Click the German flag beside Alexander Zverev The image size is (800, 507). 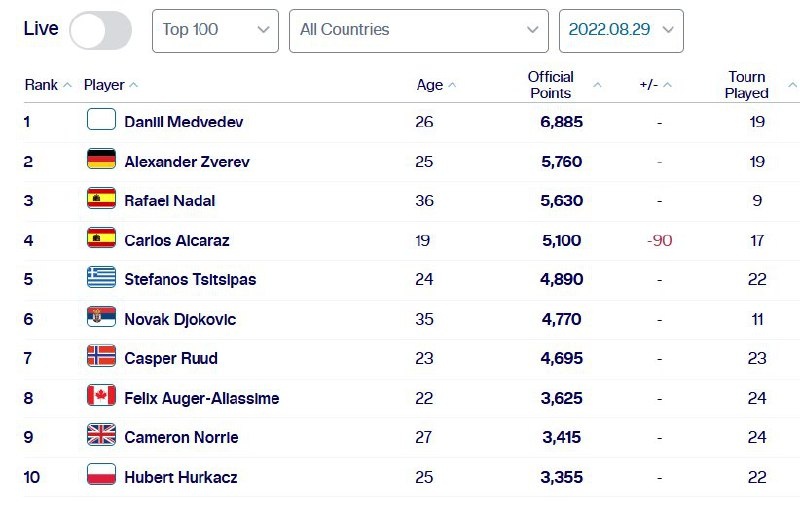pos(101,160)
